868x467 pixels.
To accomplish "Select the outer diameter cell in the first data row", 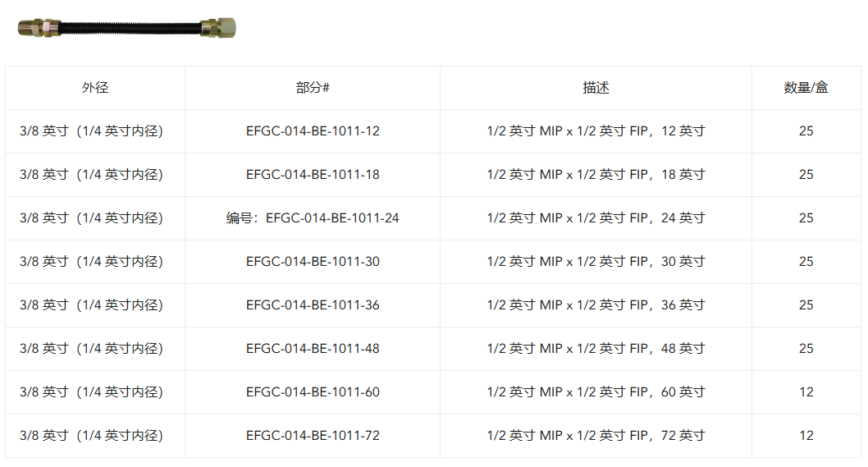I will [x=91, y=131].
